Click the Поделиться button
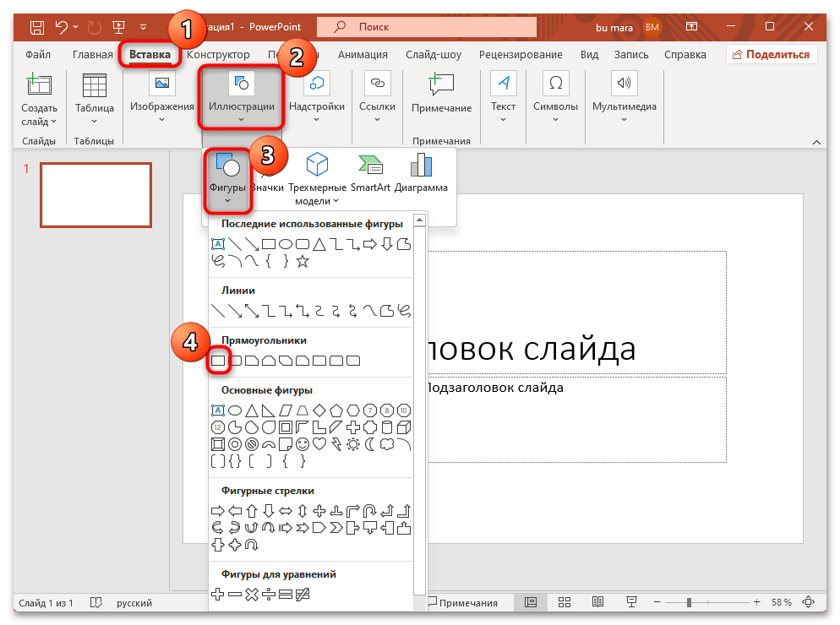Image resolution: width=840 pixels, height=625 pixels. (x=773, y=53)
